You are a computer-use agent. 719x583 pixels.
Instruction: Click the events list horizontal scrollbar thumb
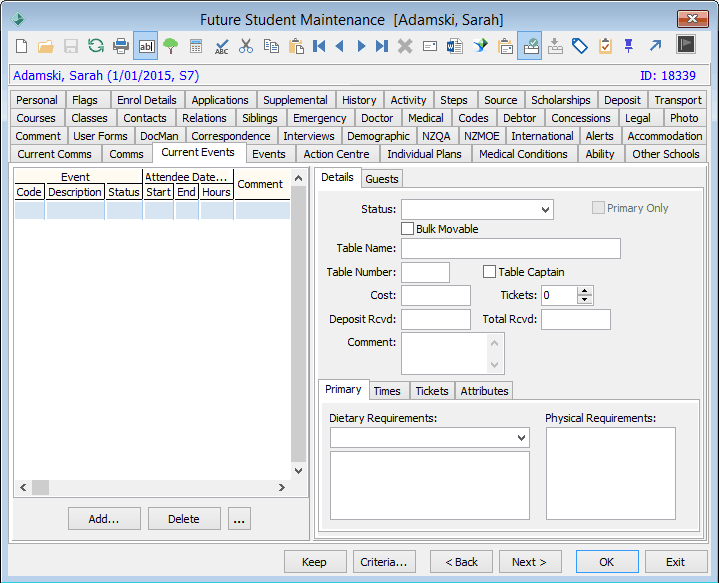click(40, 487)
